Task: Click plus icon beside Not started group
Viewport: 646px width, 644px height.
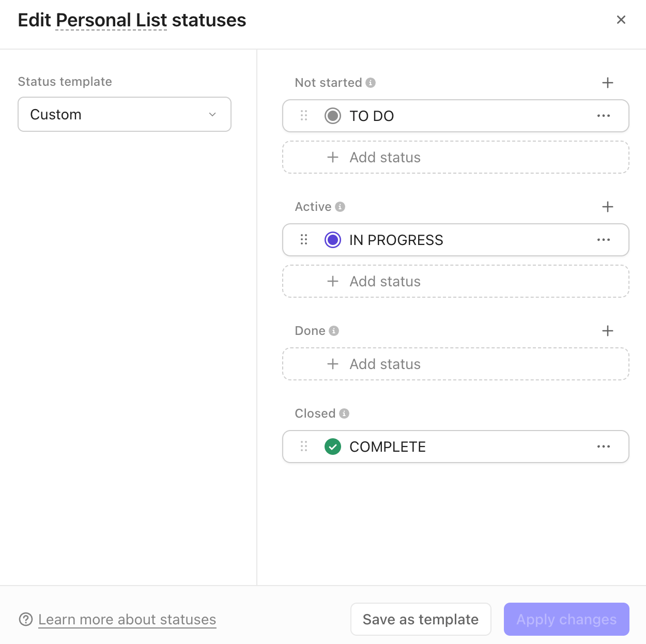Action: (608, 82)
